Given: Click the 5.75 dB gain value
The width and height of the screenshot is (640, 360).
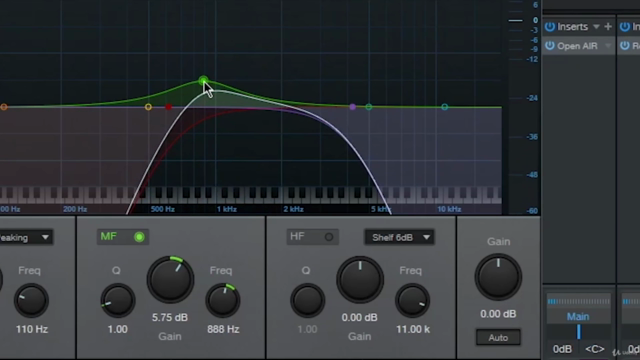Looking at the screenshot, I should 170,318.
